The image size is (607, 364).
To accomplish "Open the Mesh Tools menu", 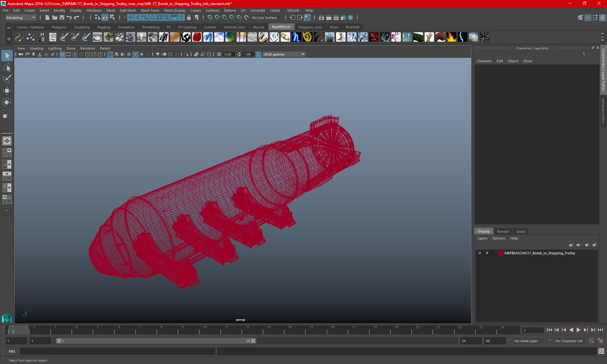I will coord(150,10).
